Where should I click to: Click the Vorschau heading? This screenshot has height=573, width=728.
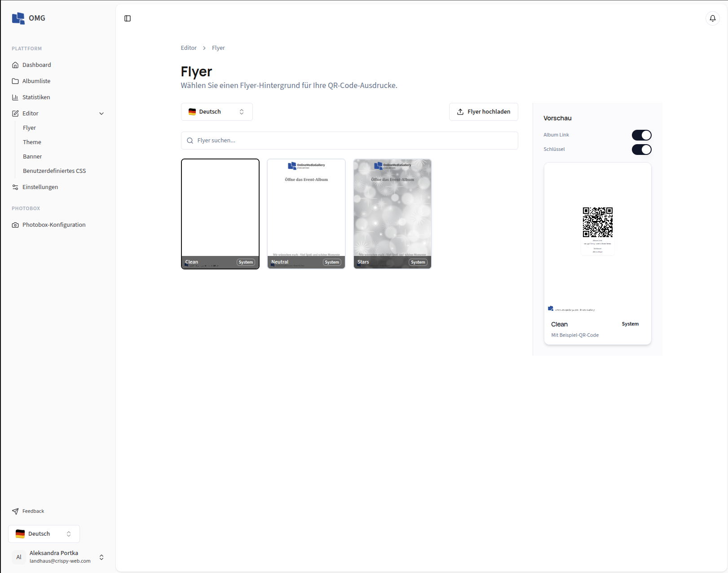[557, 119]
